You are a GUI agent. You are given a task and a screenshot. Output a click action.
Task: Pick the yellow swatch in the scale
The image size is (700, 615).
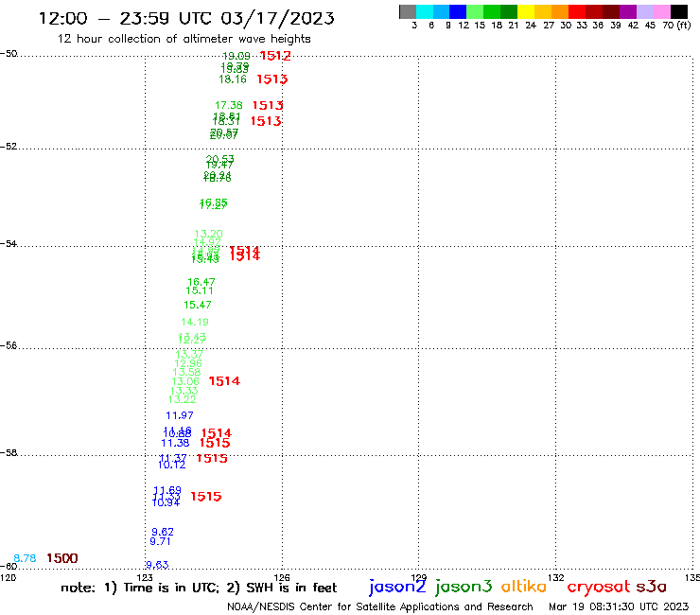coord(526,12)
